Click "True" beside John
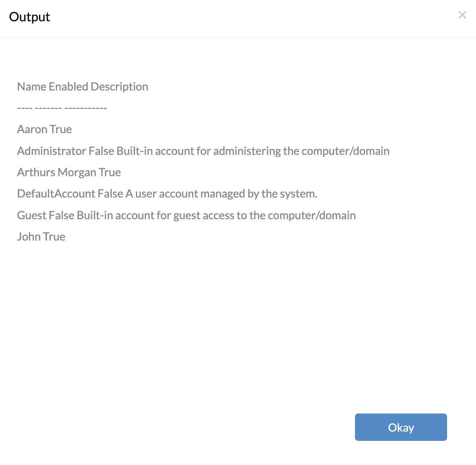Image resolution: width=476 pixels, height=465 pixels. 54,237
